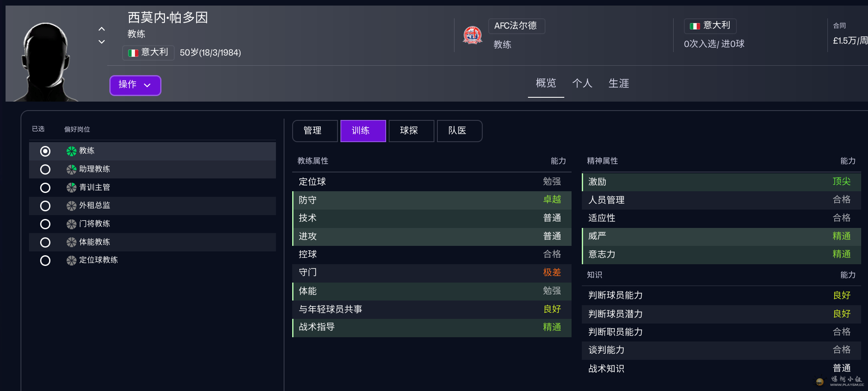This screenshot has width=868, height=391.
Task: Click the staff silhouette portrait
Action: point(46,62)
